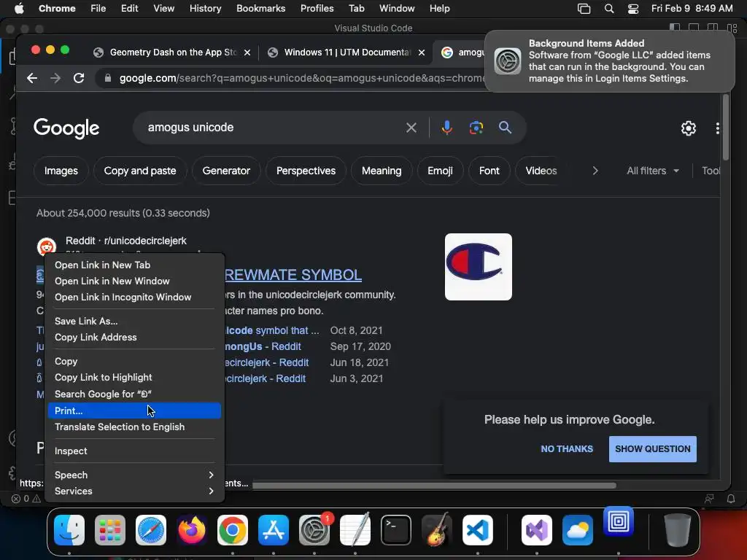
Task: Click the Chrome icon in the dock
Action: [233, 530]
